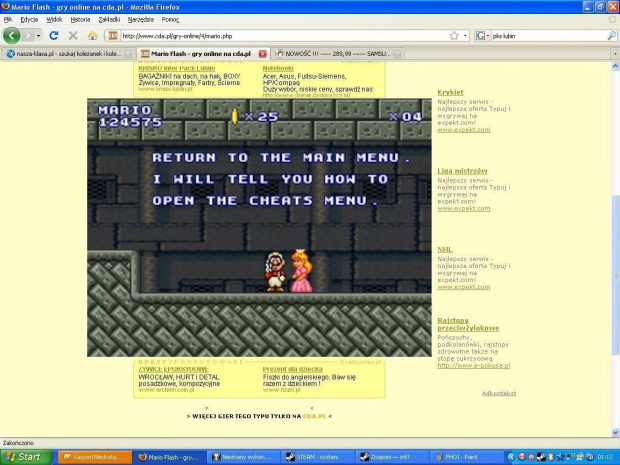This screenshot has width=620, height=465.
Task: Close the NOWOŚĆ SAMSU tab
Action: coord(397,54)
